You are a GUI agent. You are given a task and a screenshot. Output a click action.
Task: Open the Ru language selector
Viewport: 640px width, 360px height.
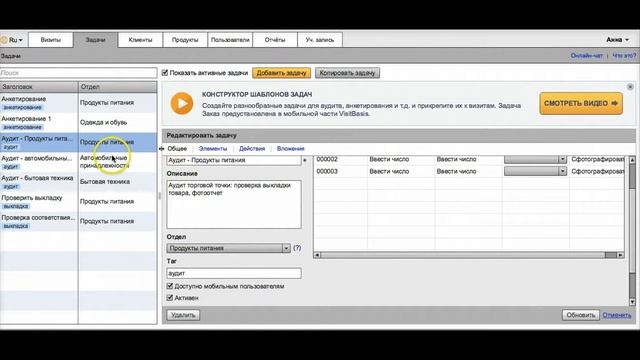pos(13,40)
